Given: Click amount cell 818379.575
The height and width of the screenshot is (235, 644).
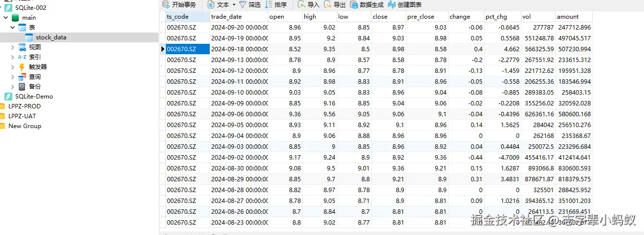Looking at the screenshot, I should [574, 179].
